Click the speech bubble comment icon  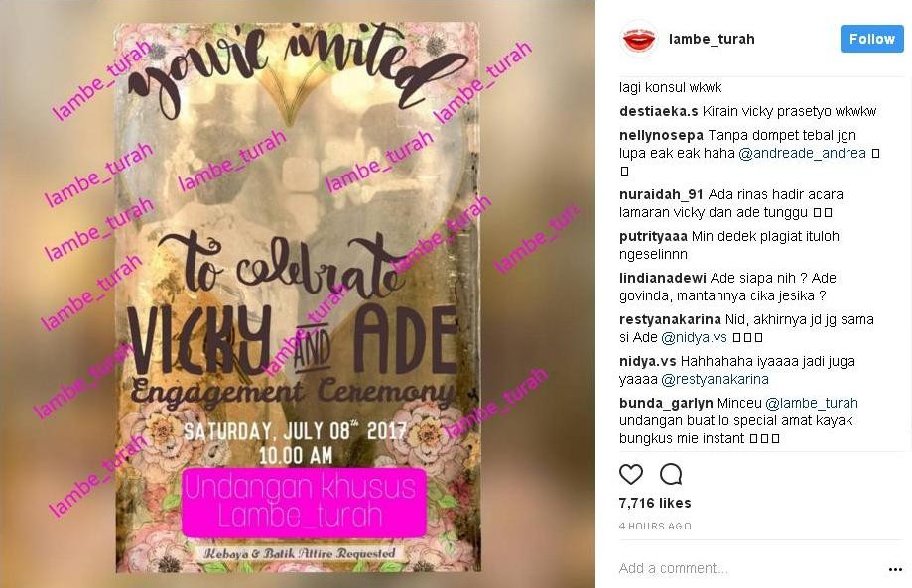671,475
